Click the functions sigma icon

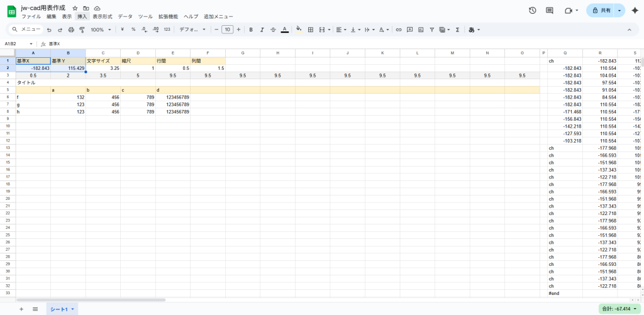pyautogui.click(x=457, y=30)
